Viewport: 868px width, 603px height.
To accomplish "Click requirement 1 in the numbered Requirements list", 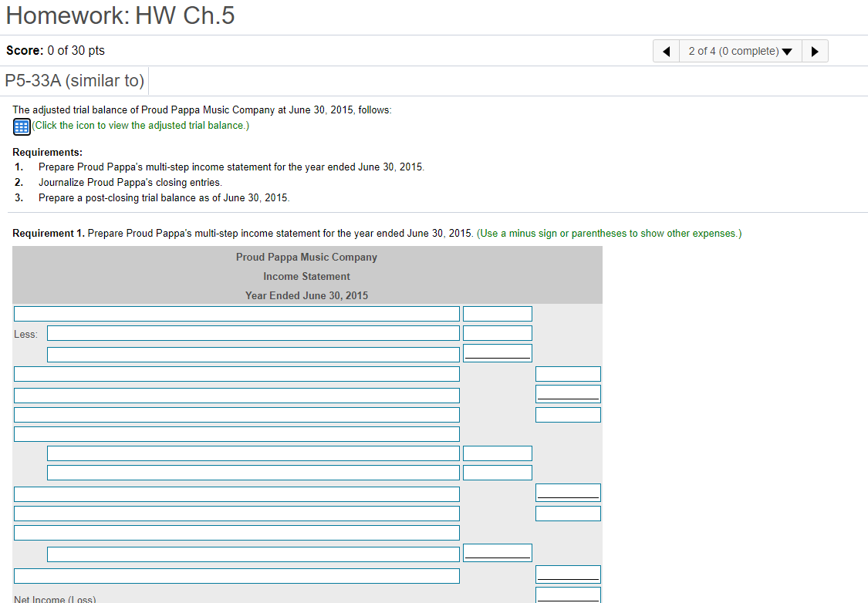I will [x=231, y=167].
